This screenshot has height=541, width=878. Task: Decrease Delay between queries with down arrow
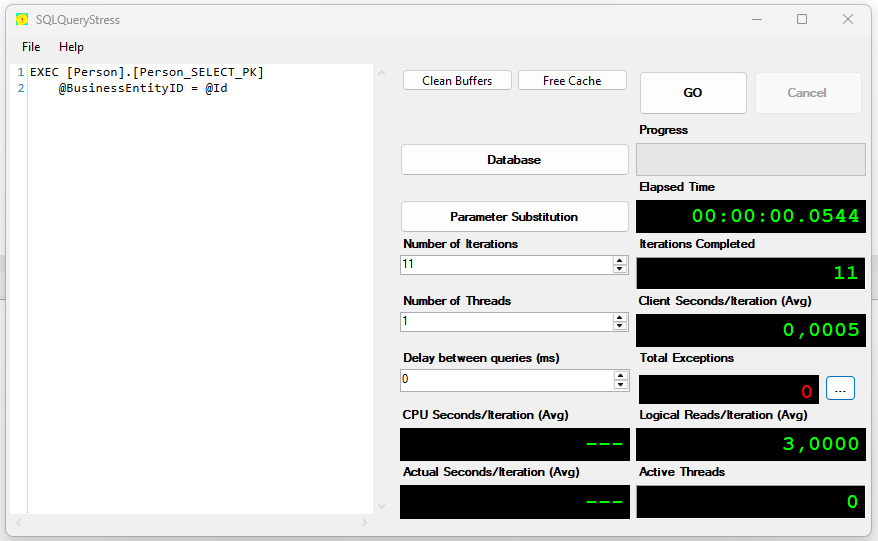tap(620, 384)
